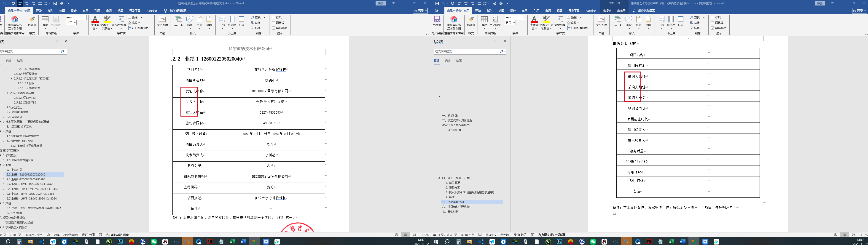Enable 网格线 gridlines checkbox in left window
The height and width of the screenshot is (245, 868).
coord(274,23)
